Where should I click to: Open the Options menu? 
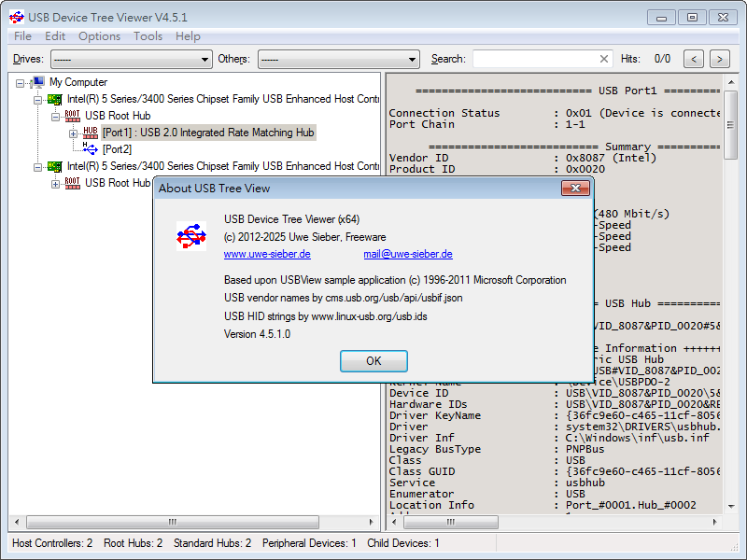coord(99,36)
